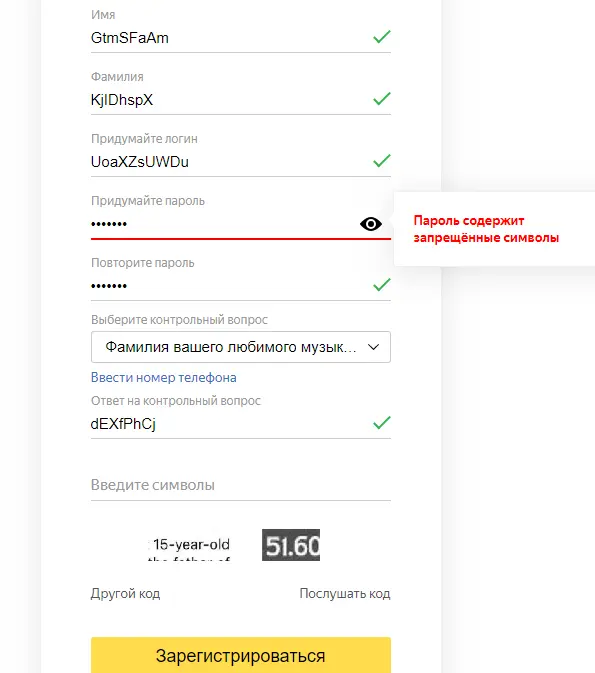This screenshot has width=595, height=673.
Task: Focus the Введите символы captcha field
Action: point(241,485)
